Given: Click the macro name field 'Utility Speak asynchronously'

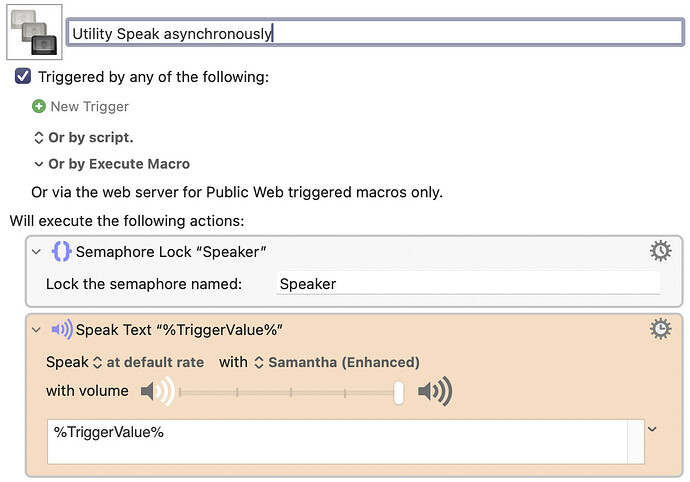Looking at the screenshot, I should (x=374, y=33).
